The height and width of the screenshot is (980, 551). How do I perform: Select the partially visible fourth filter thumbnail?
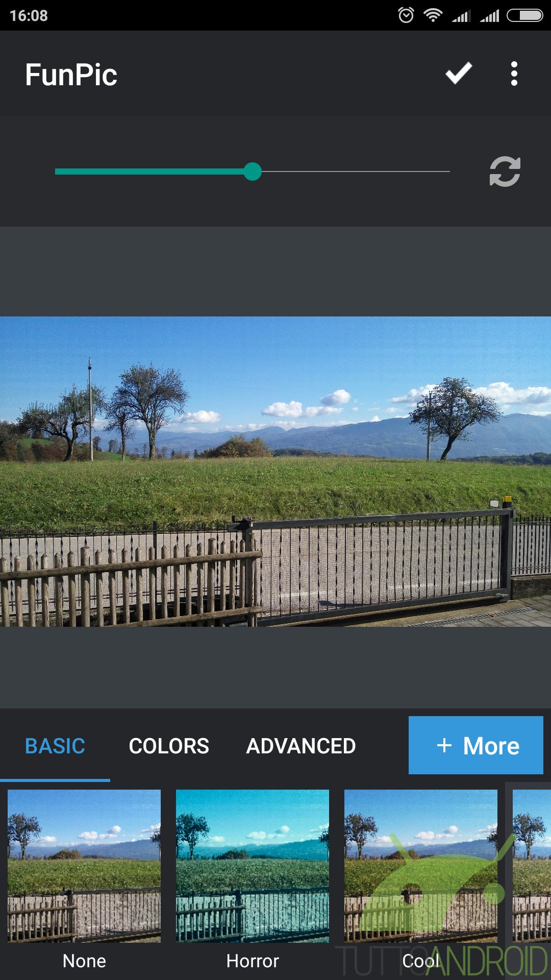click(x=532, y=866)
